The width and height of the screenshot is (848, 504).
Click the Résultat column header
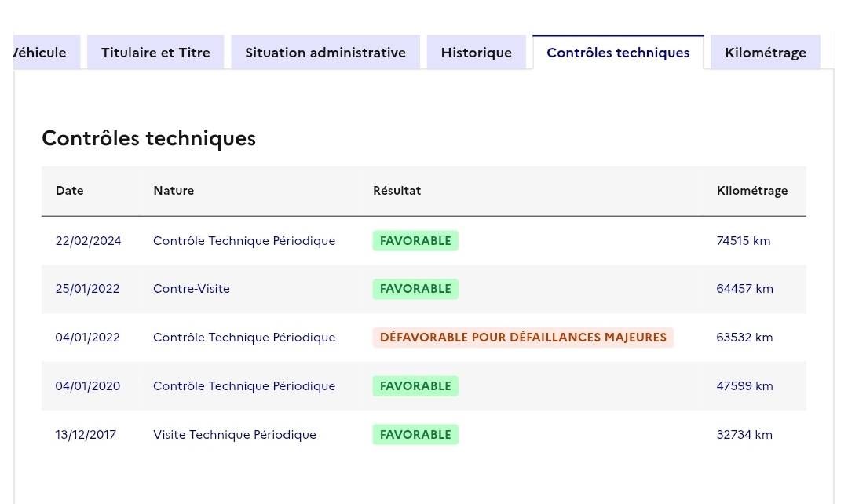click(x=397, y=191)
